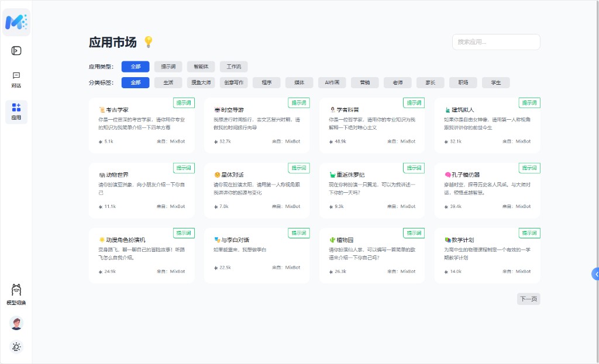
Task: Open the 与李白对话 app title
Action: pos(235,240)
